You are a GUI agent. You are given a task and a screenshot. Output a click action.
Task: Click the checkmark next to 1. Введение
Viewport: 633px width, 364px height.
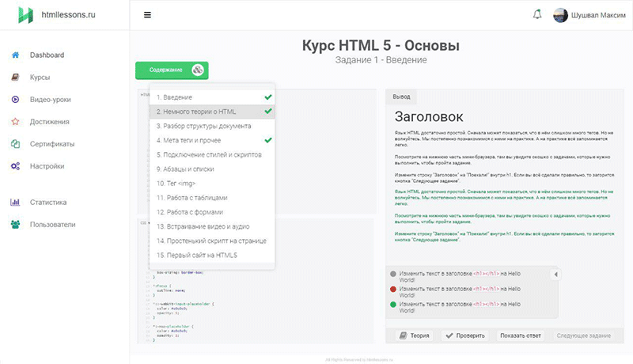click(x=268, y=97)
